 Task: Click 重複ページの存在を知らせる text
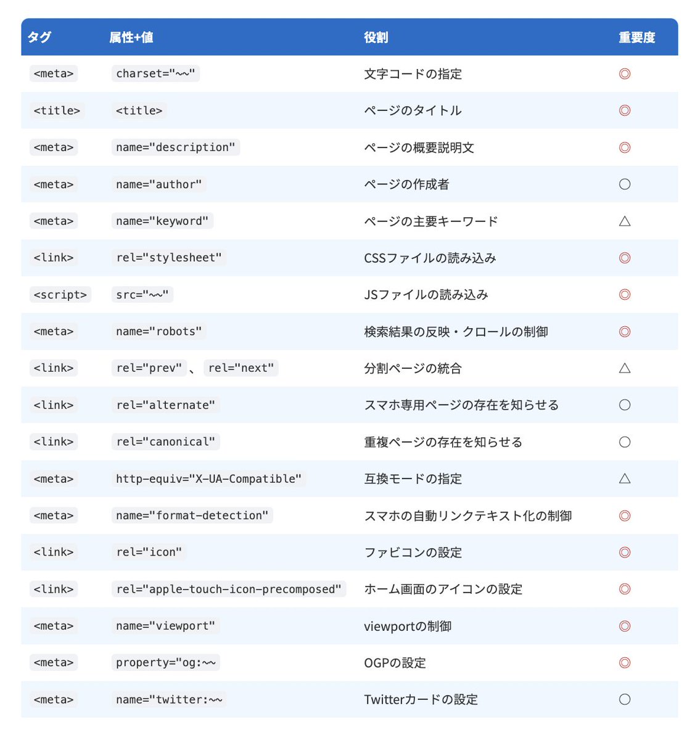tap(443, 442)
